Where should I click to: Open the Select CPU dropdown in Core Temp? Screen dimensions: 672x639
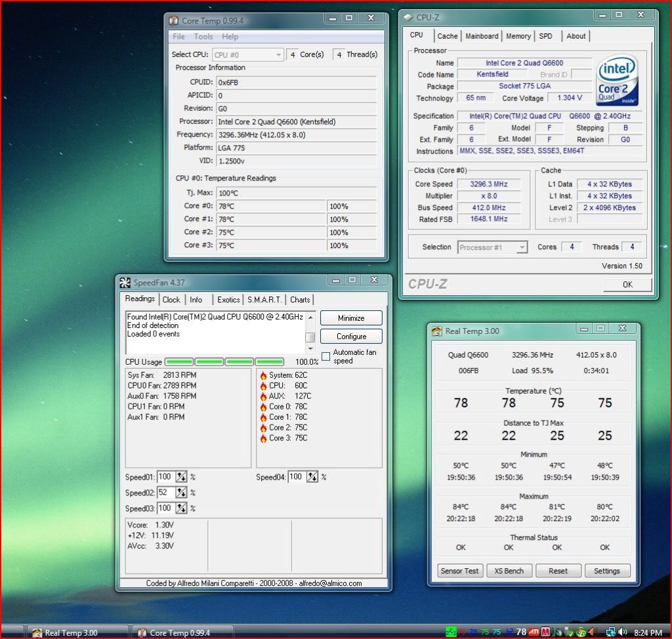(x=247, y=55)
